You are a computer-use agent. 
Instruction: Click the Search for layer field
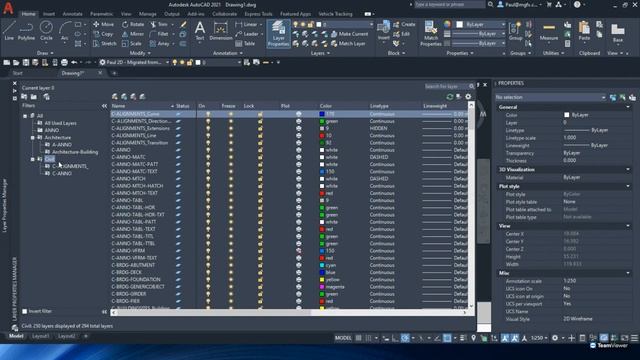tap(446, 87)
